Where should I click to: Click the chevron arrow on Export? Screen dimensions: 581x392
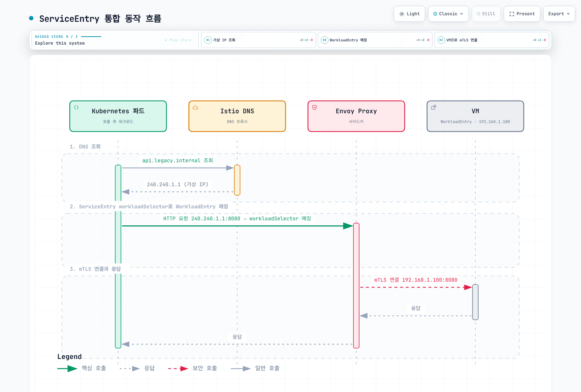click(568, 14)
